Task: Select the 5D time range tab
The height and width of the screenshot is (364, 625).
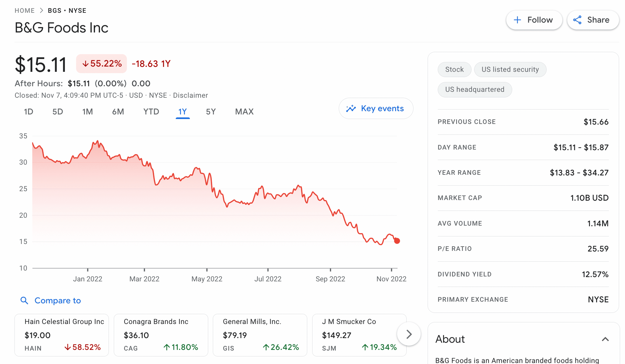Action: pos(58,112)
